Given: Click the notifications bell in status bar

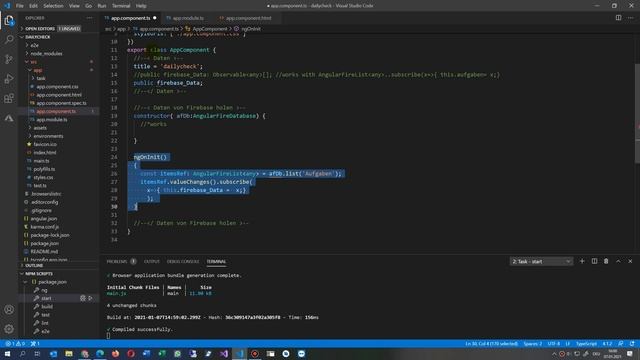Looking at the screenshot, I should [632, 344].
